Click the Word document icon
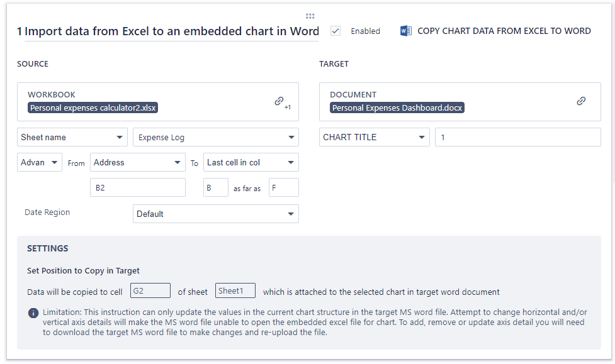 [x=406, y=31]
